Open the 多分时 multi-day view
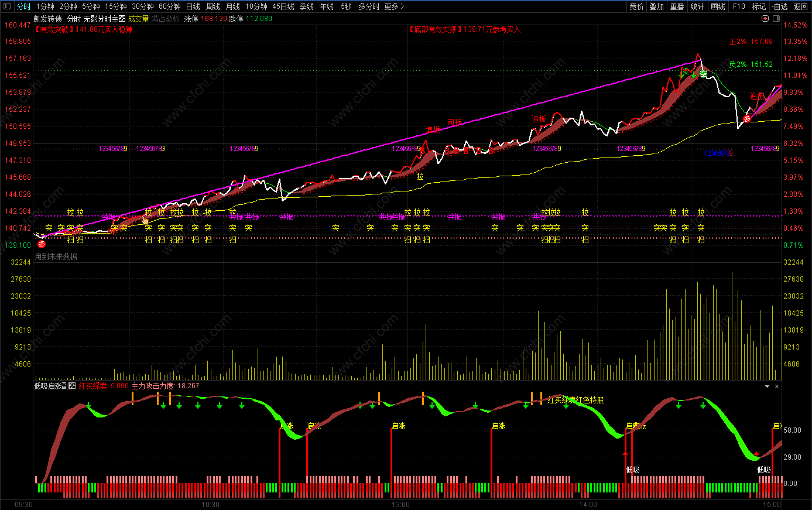 point(369,6)
